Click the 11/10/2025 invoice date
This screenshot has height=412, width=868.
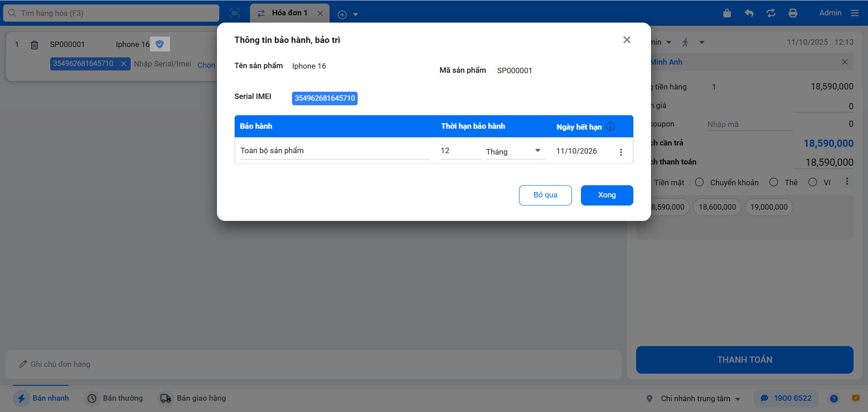pyautogui.click(x=807, y=42)
